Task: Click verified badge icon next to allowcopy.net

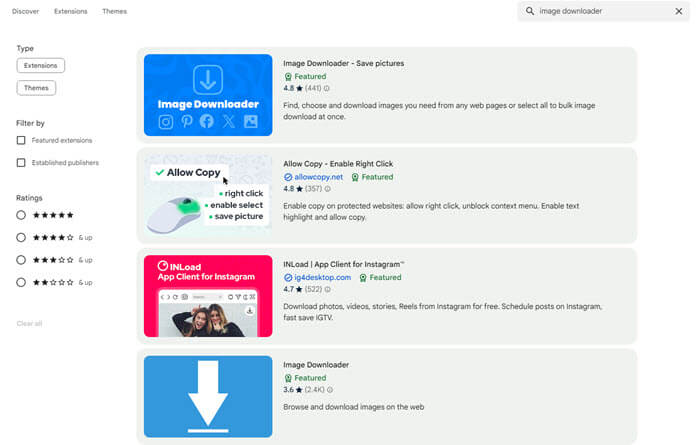Action: 288,177
